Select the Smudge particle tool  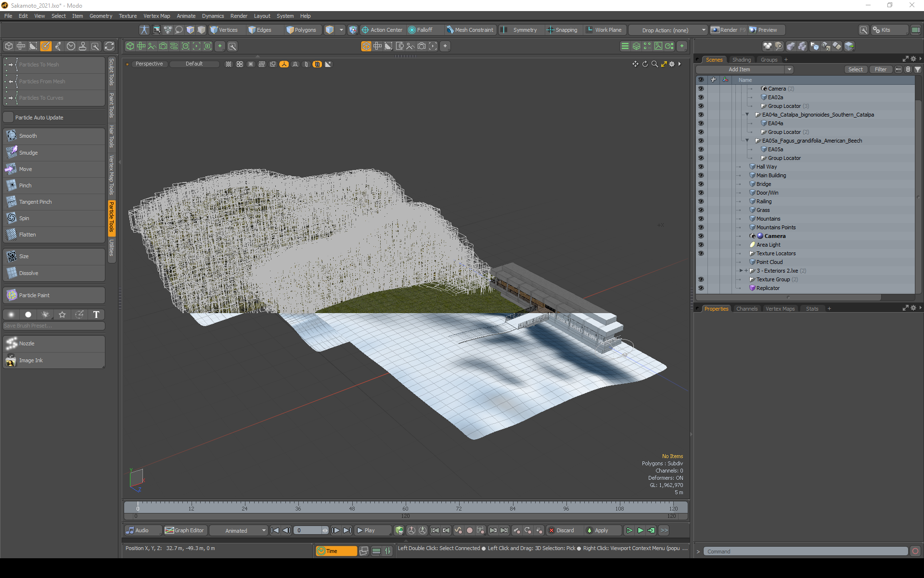[x=28, y=153]
